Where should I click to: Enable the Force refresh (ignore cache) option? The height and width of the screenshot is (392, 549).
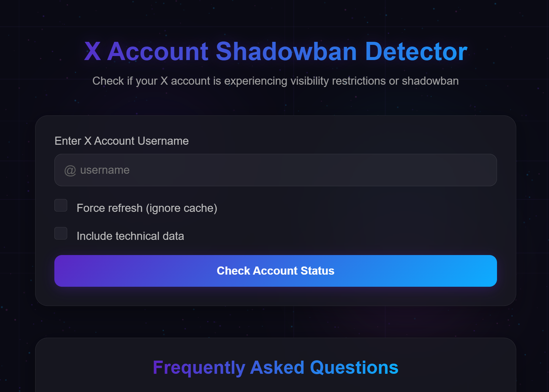click(61, 205)
